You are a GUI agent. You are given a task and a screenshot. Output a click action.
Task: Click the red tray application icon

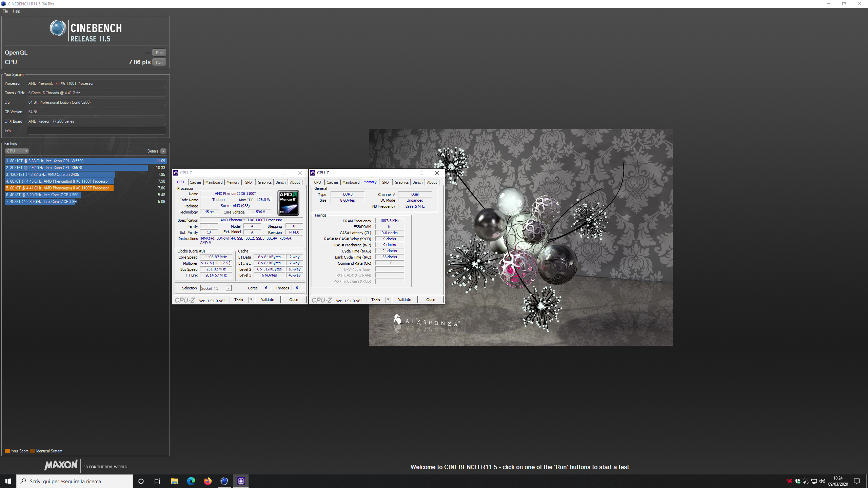pos(790,481)
